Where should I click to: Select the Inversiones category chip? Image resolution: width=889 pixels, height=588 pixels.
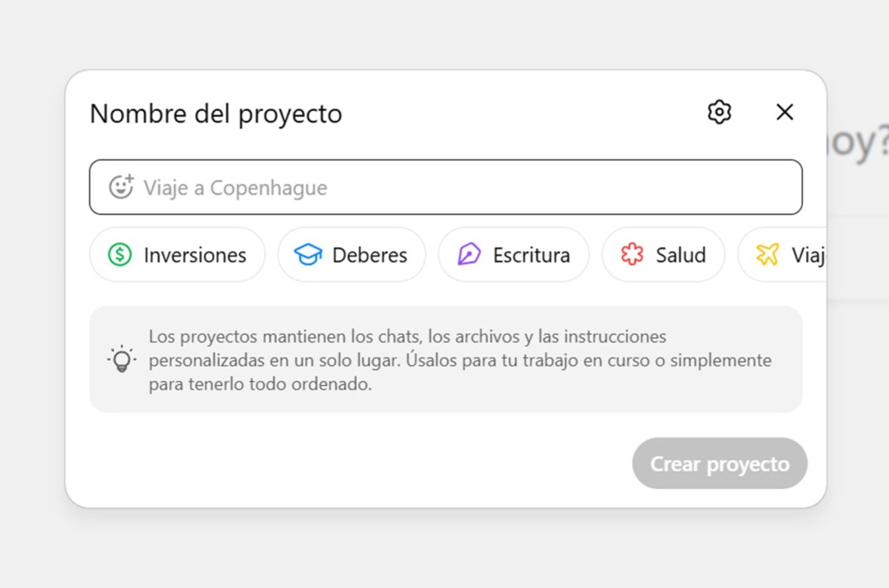pyautogui.click(x=177, y=255)
